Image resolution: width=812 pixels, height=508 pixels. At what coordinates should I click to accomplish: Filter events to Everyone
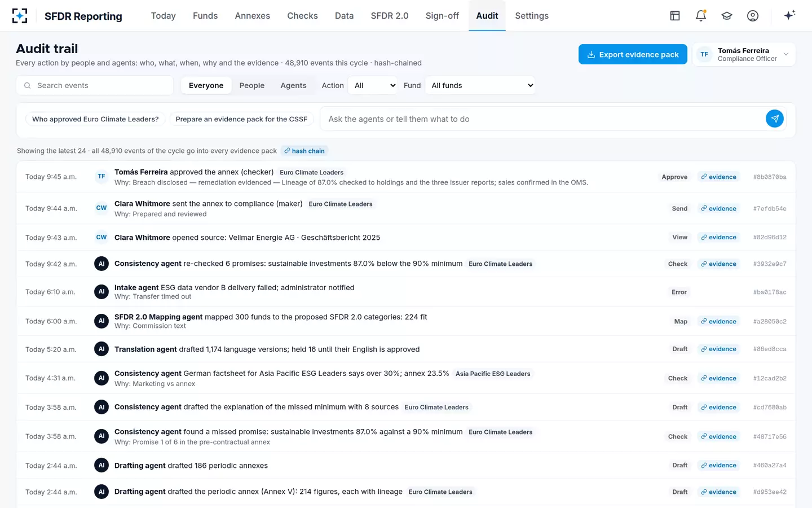click(206, 85)
